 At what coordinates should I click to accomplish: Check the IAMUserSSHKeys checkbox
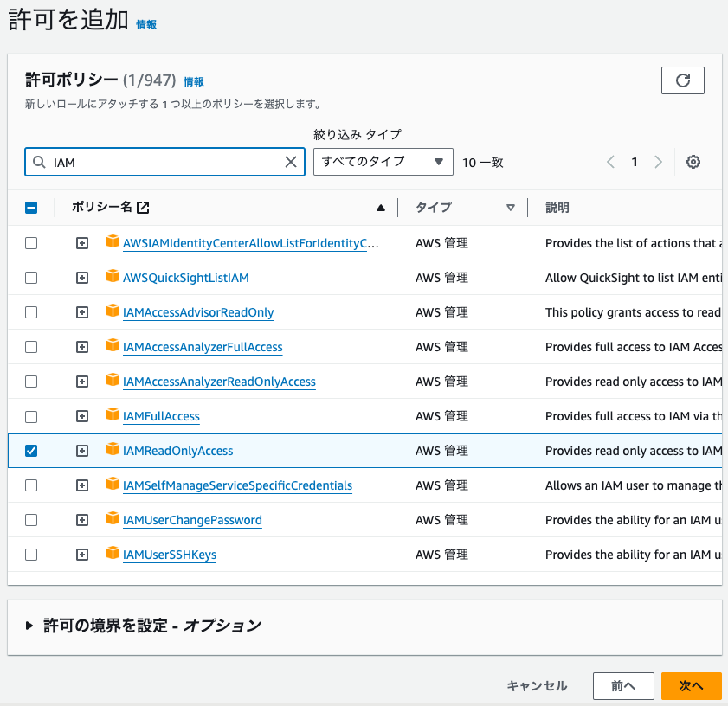(x=31, y=555)
